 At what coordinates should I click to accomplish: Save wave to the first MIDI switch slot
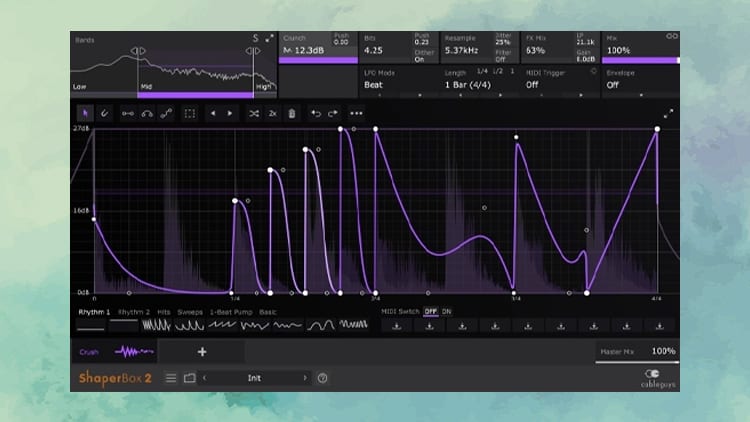397,326
